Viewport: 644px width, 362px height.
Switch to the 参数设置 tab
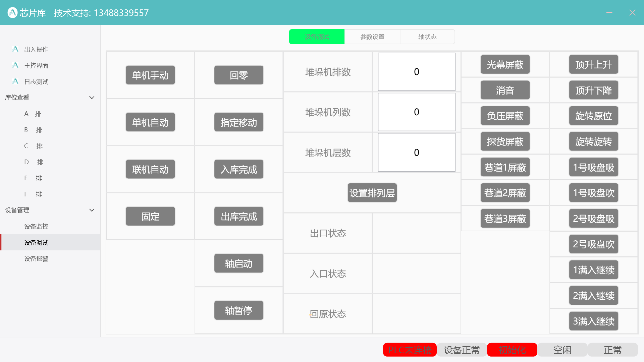[x=372, y=37]
